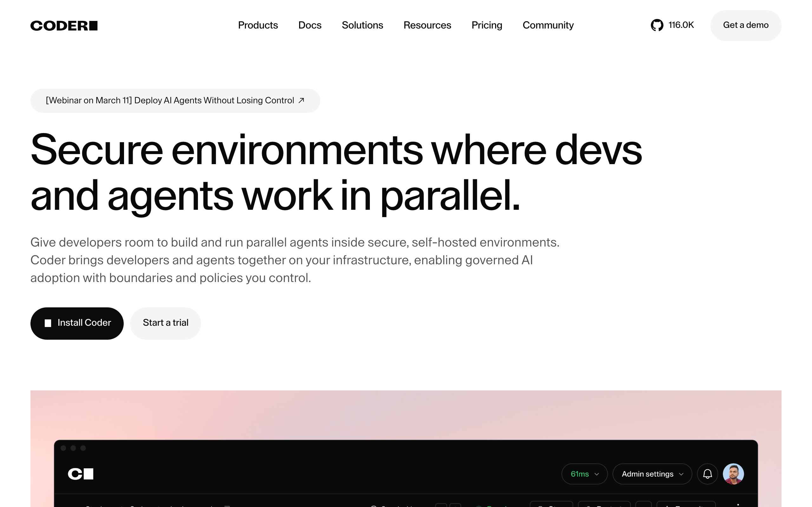The height and width of the screenshot is (507, 812).
Task: Open the GitHub repository icon
Action: click(x=657, y=25)
